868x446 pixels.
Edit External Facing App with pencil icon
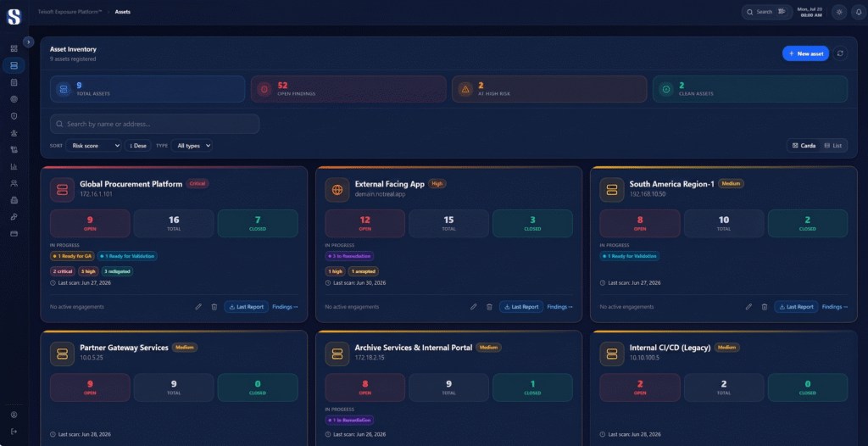coord(473,306)
